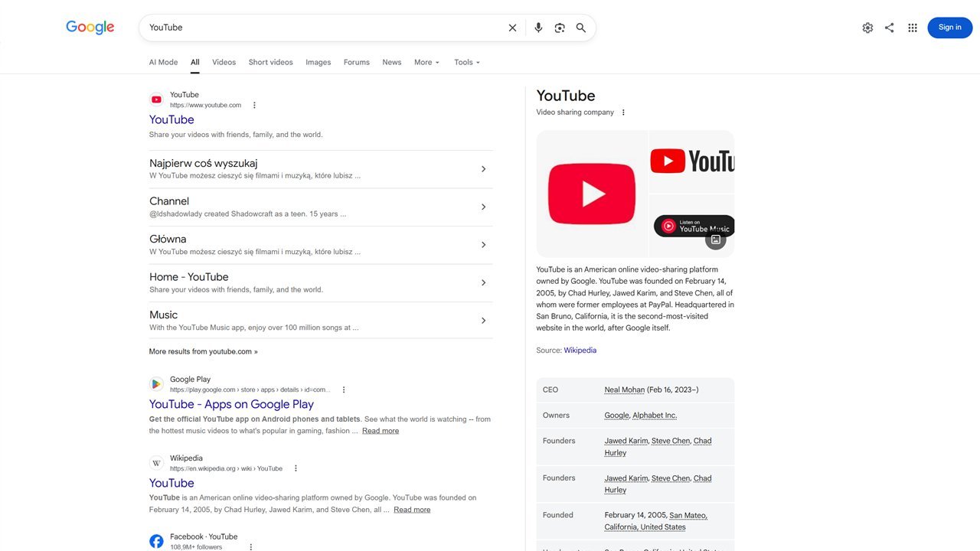Click the Google logo
The height and width of the screenshot is (551, 980).
click(x=90, y=28)
